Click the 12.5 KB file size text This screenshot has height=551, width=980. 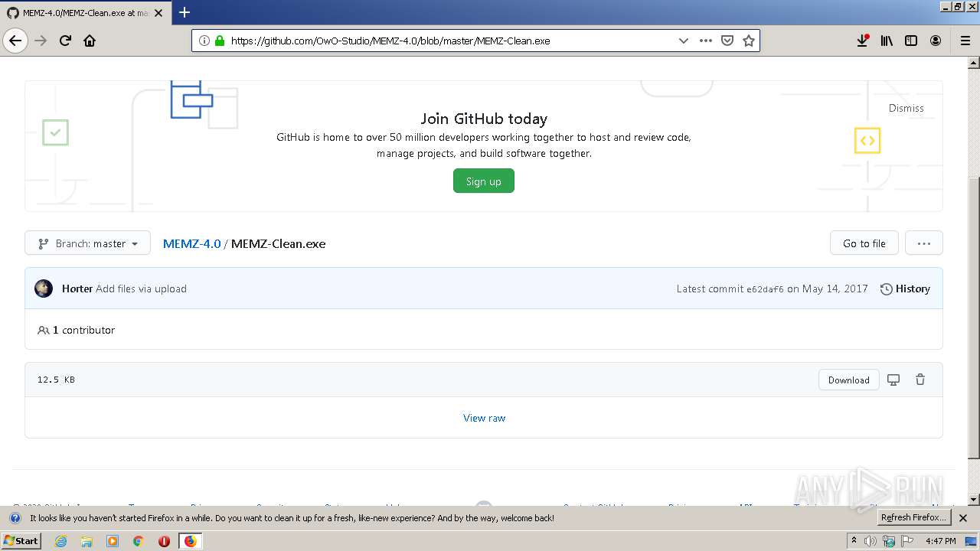click(x=56, y=380)
